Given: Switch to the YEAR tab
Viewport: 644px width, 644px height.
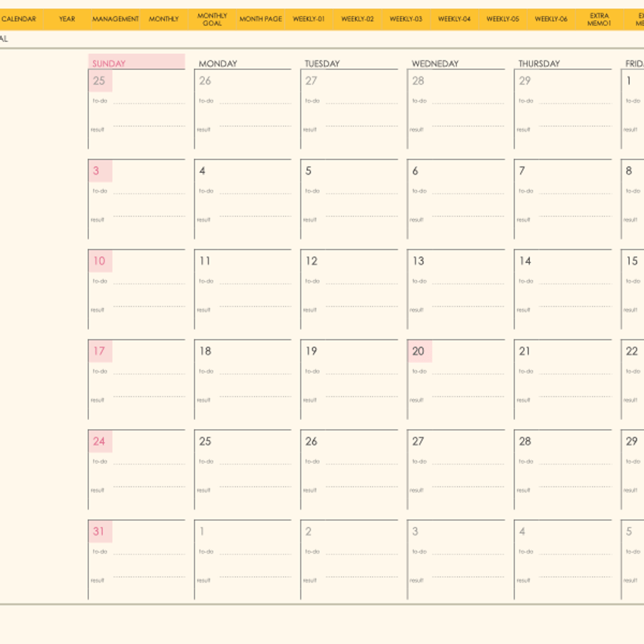Looking at the screenshot, I should (67, 19).
